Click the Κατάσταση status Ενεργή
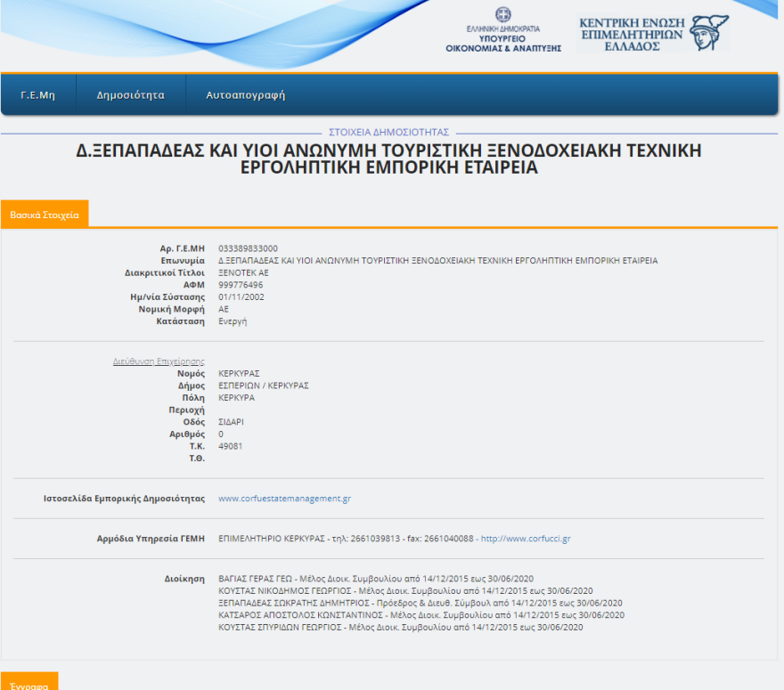 [232, 321]
